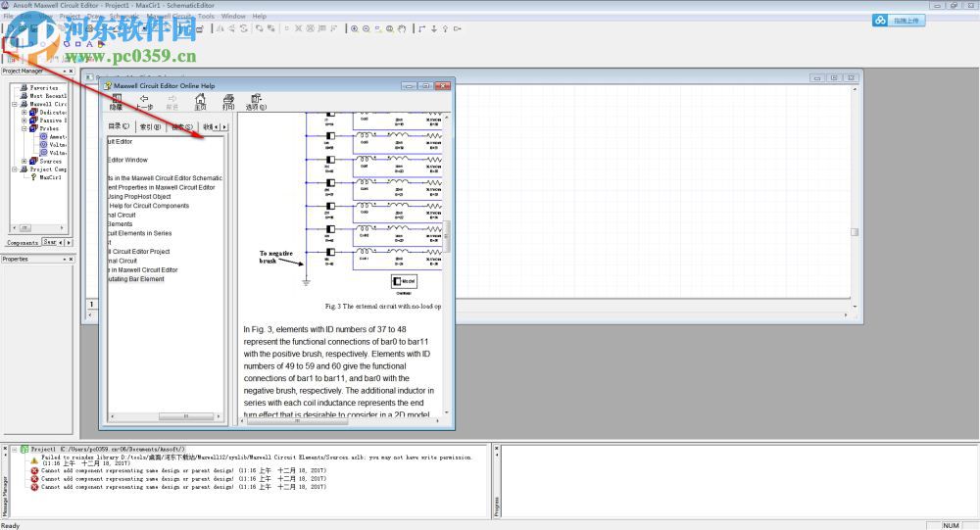Expand the Sources tree node

24,162
